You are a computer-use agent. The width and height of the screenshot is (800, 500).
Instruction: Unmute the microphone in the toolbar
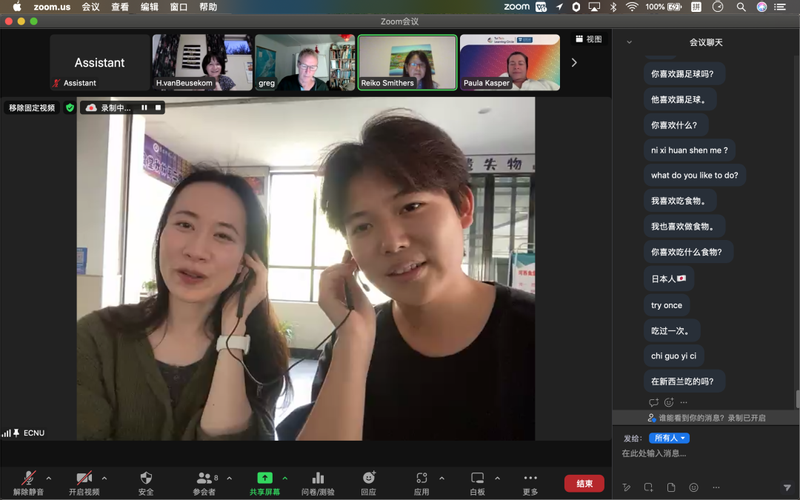coord(28,479)
